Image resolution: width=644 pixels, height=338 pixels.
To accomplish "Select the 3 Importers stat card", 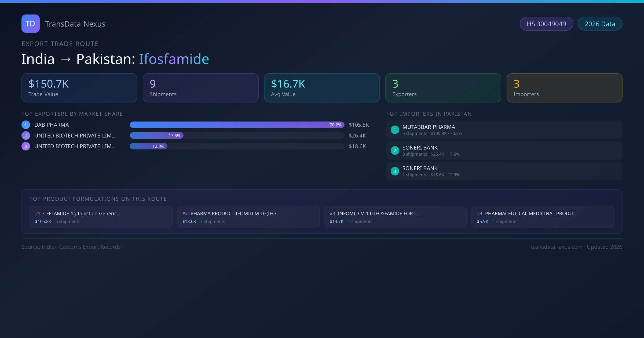I will (x=564, y=88).
